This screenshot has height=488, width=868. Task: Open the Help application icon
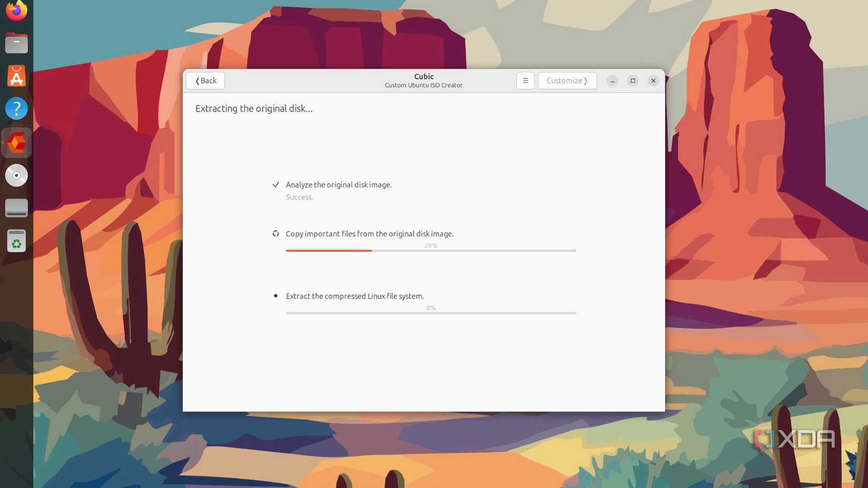pos(16,108)
